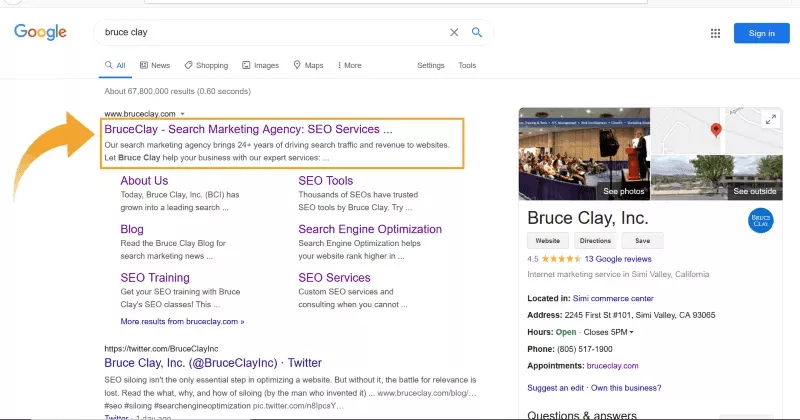
Task: Open the Maps search tab
Action: (308, 65)
